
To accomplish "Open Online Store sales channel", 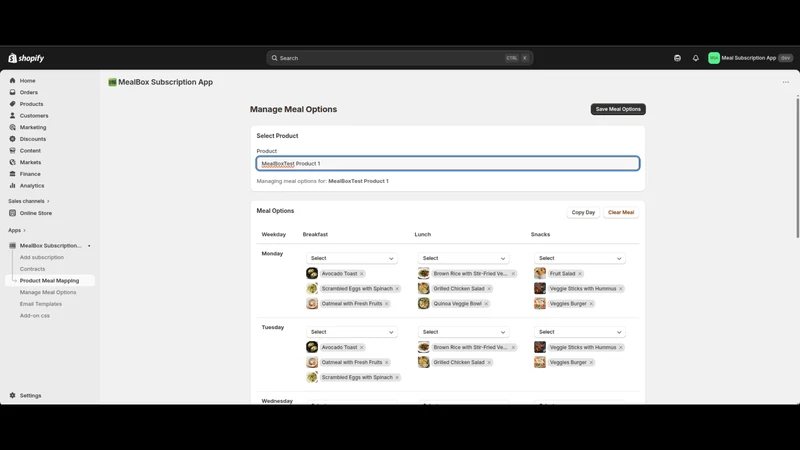I will point(36,213).
